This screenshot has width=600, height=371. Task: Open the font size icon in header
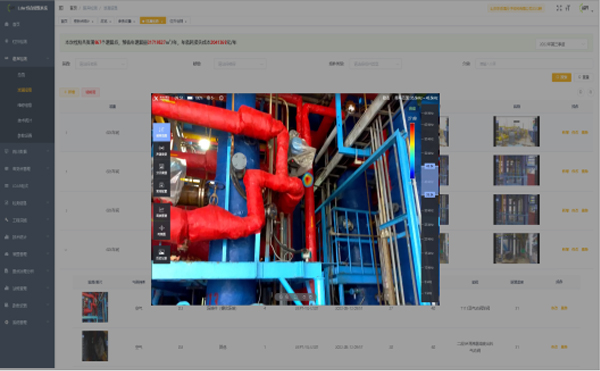pos(568,8)
